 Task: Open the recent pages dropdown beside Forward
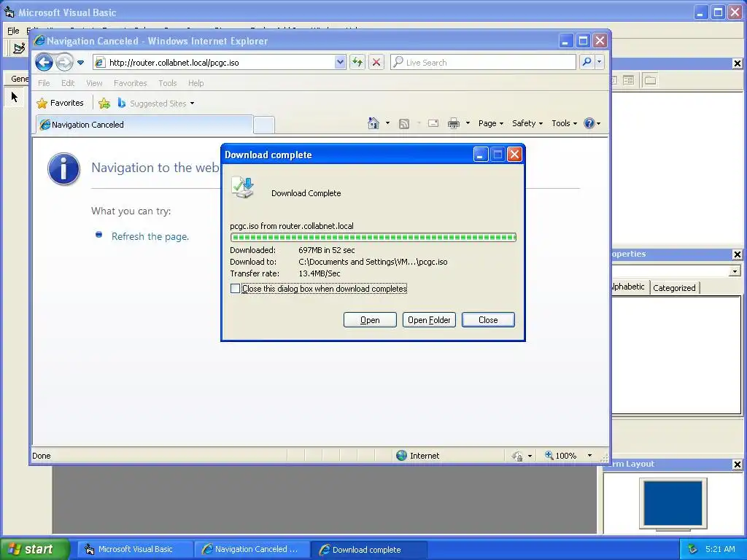(80, 63)
